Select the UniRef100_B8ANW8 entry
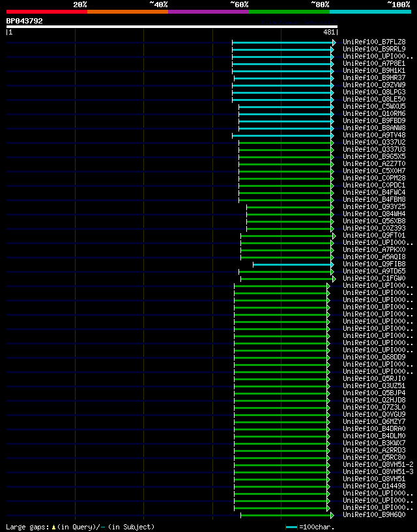Screen dimensions: 417x532 [x=374, y=128]
